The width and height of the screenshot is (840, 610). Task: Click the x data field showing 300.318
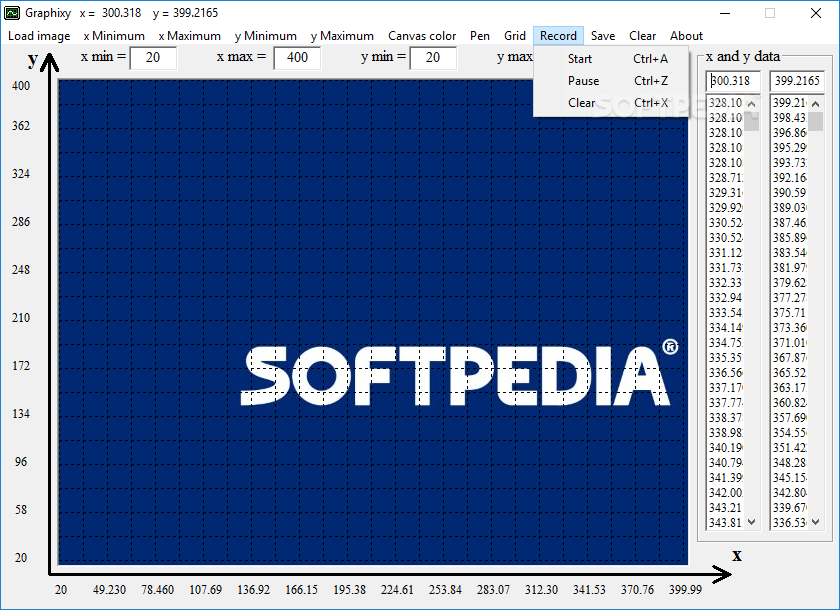click(x=733, y=81)
